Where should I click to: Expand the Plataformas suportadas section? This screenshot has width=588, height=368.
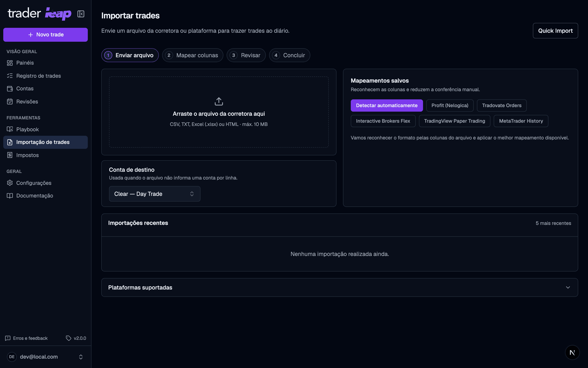point(340,287)
